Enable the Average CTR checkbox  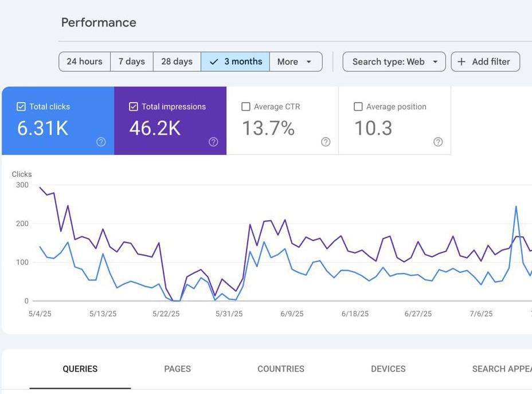pos(246,107)
